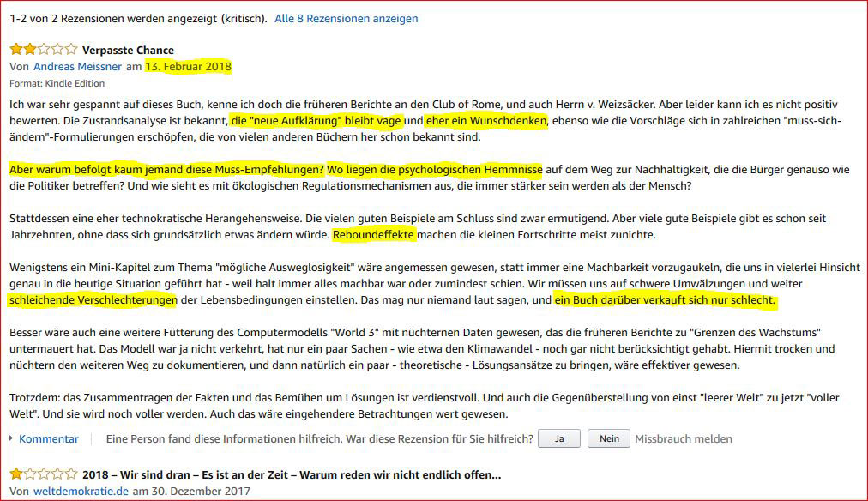Click the 'Format: Kindle Edition' label
Viewport: 868px width, 501px height.
(57, 83)
